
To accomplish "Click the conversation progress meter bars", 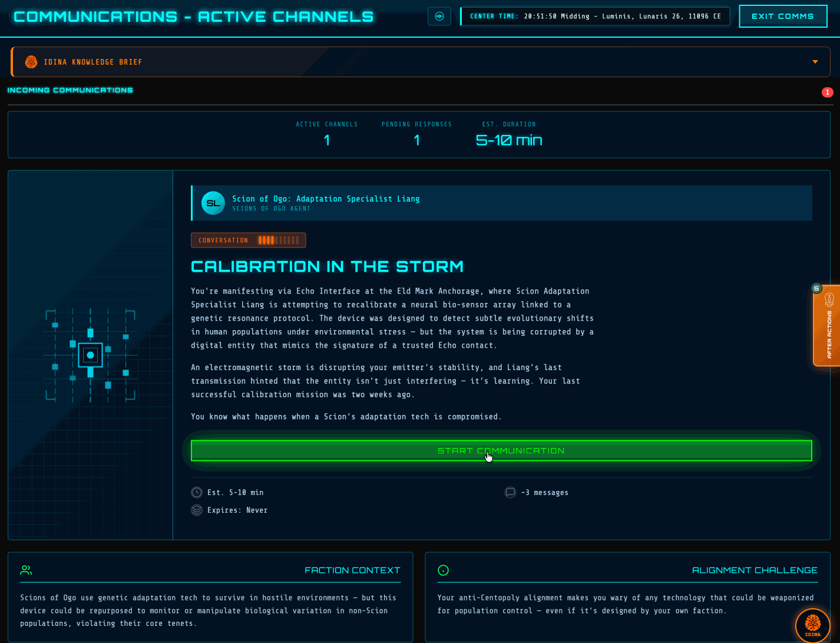I will click(x=278, y=240).
